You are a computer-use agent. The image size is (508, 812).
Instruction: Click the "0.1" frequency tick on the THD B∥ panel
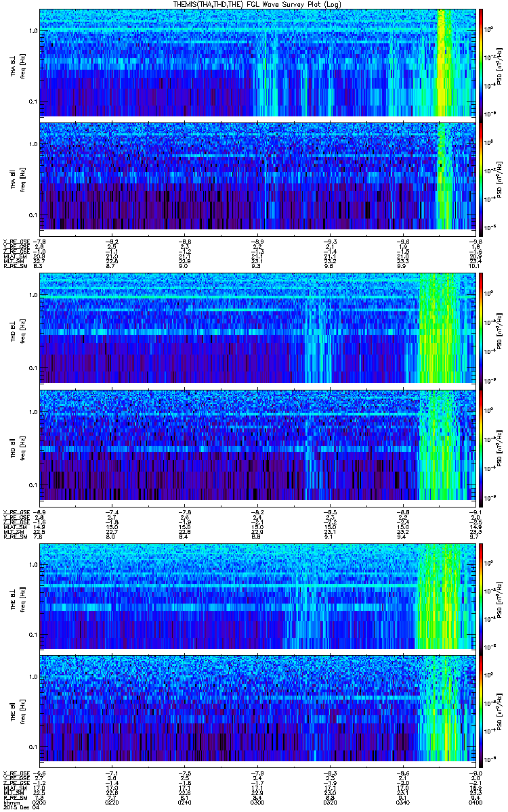(33, 485)
